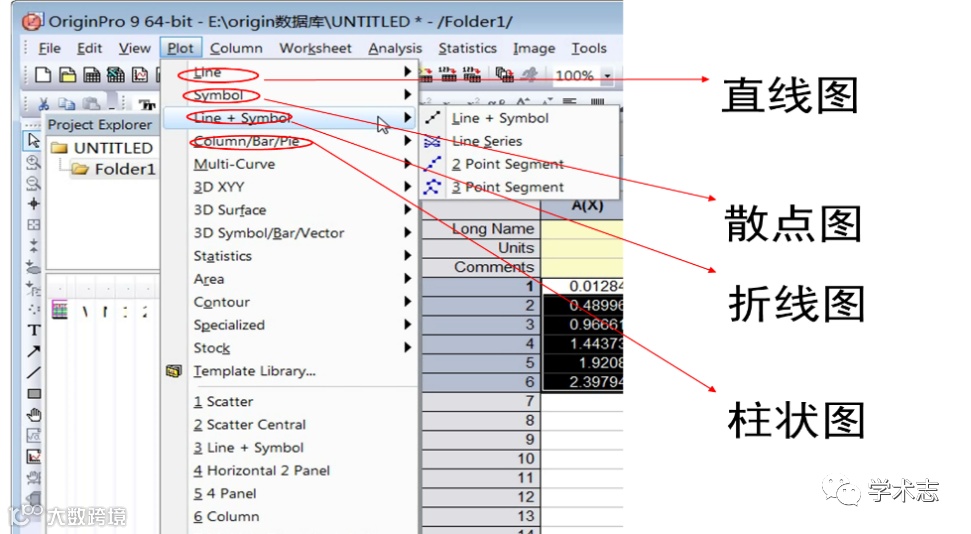Click the Long Name row header
This screenshot has width=971, height=534.
(x=481, y=229)
